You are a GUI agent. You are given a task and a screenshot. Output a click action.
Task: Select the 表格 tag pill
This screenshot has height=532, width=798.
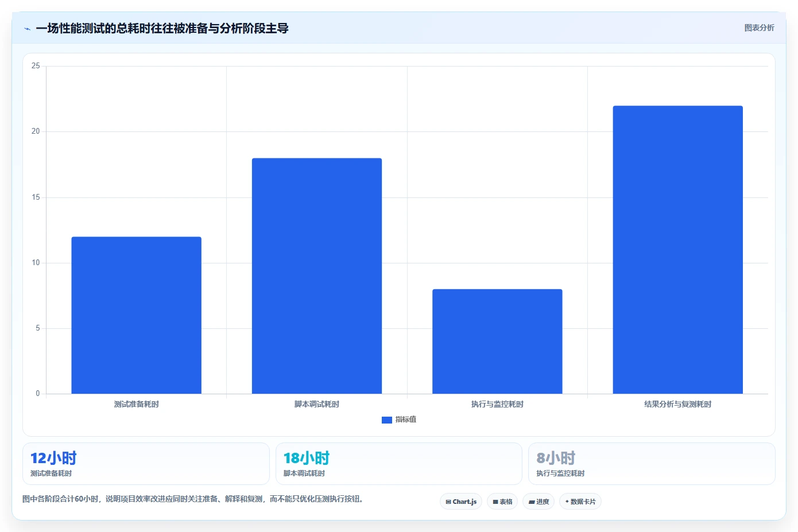(x=502, y=502)
